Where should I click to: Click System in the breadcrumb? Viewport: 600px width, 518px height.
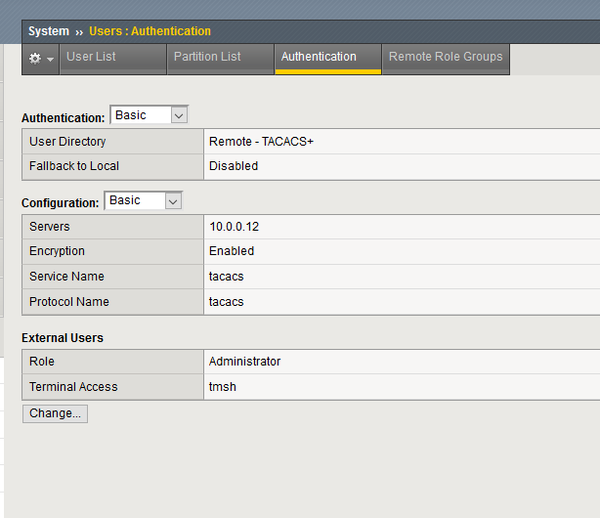coord(49,31)
